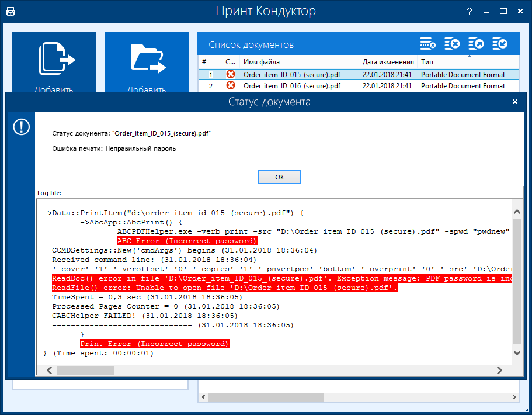532x415 pixels.
Task: Click the highlighted Print Error (Incorrect password) line
Action: [154, 344]
